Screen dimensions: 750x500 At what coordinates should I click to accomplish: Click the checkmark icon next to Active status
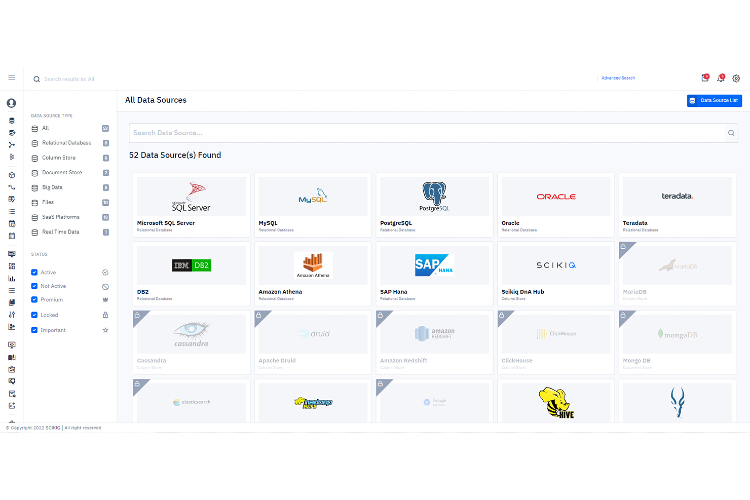105,272
